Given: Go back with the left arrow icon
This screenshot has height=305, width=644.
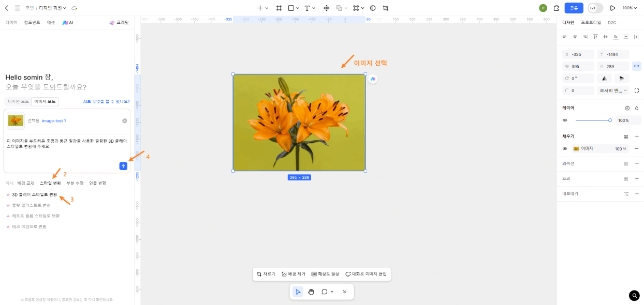Looking at the screenshot, I should tap(7, 8).
